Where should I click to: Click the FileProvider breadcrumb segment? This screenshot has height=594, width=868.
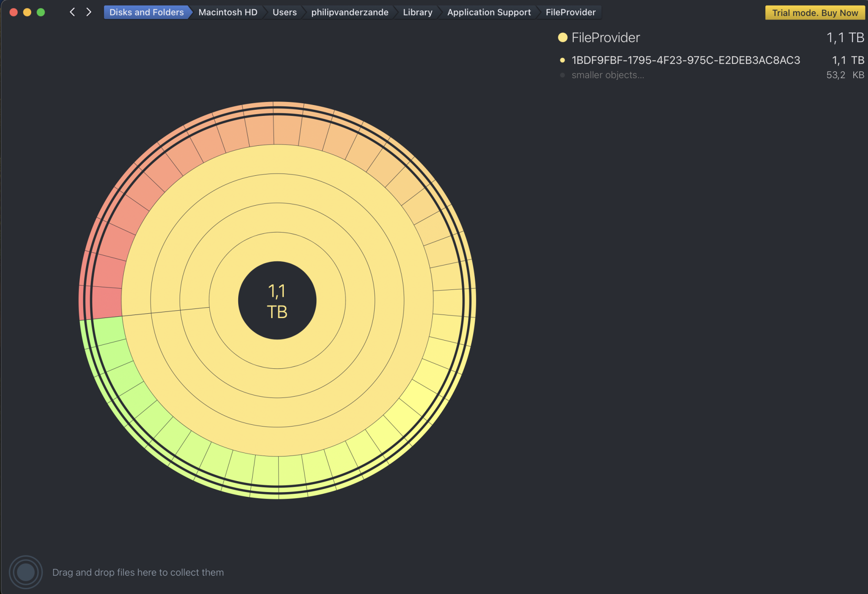pyautogui.click(x=570, y=12)
